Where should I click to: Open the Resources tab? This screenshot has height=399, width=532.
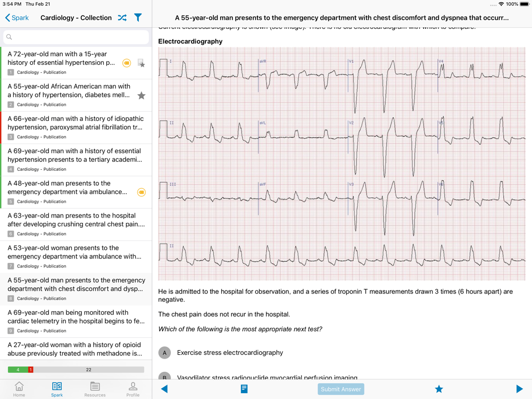point(95,389)
